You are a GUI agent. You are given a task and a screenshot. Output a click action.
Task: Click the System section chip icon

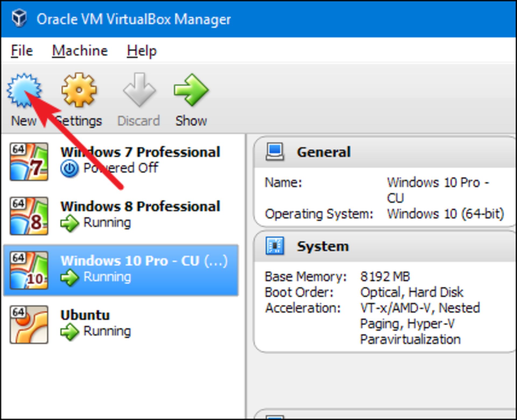pos(275,246)
